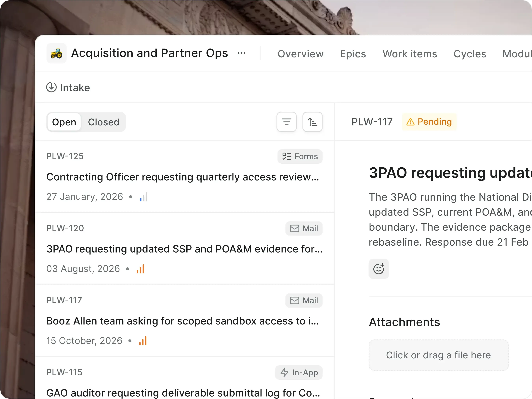Click the PLW-115 identifier
Screen dimensions: 532x399
pyautogui.click(x=64, y=372)
